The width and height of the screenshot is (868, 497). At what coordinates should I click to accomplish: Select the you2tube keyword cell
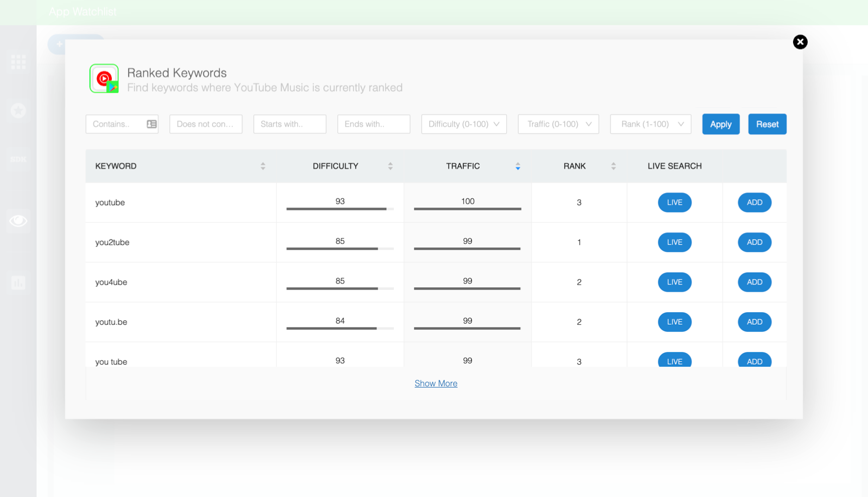click(181, 242)
